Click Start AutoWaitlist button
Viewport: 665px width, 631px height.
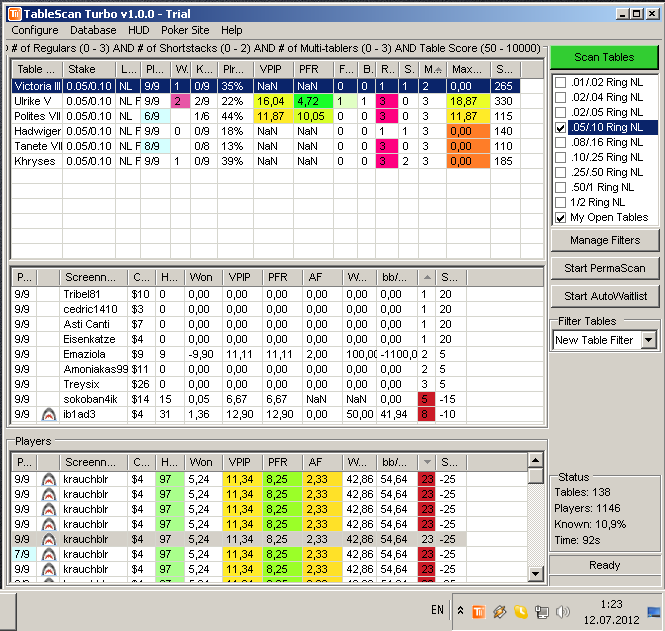(x=605, y=296)
